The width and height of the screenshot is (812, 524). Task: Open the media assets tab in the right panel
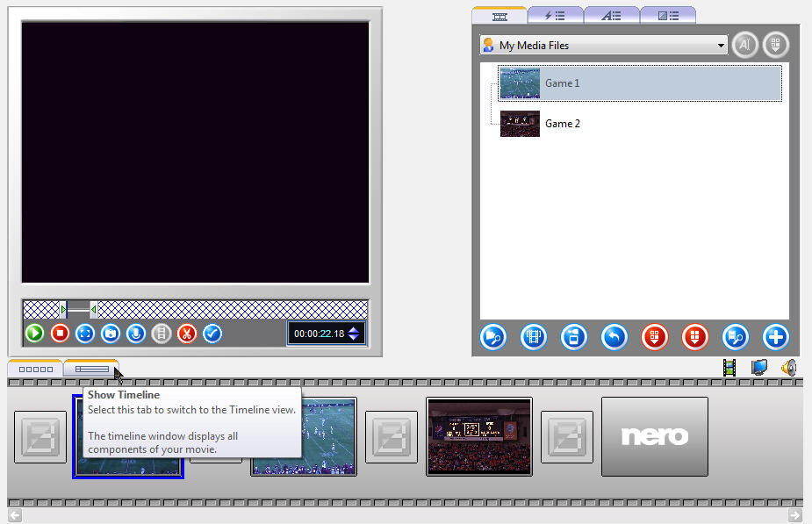(x=499, y=17)
